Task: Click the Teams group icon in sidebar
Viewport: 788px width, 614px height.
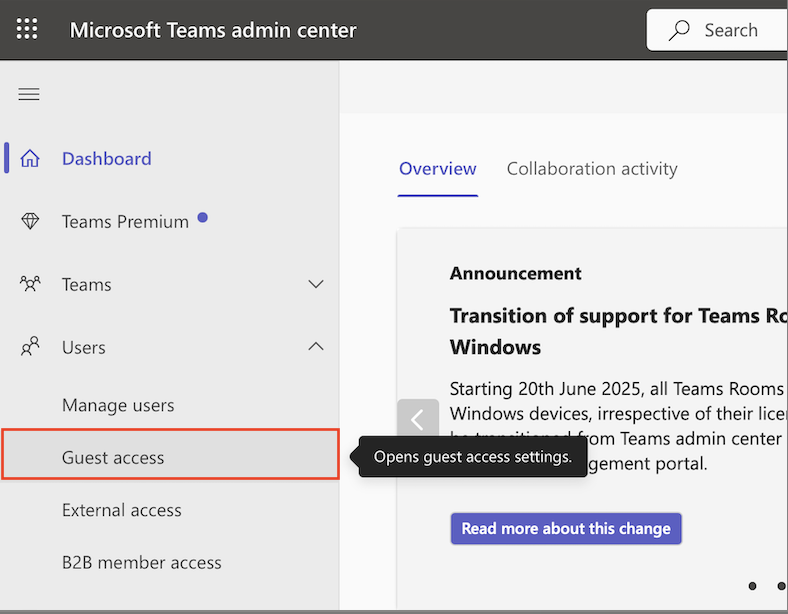Action: tap(30, 284)
